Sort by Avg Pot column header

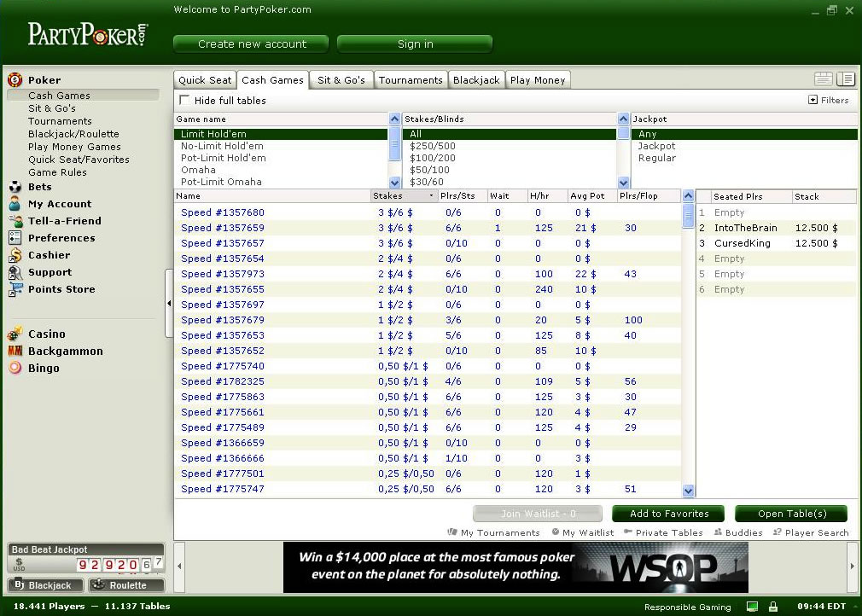[592, 195]
